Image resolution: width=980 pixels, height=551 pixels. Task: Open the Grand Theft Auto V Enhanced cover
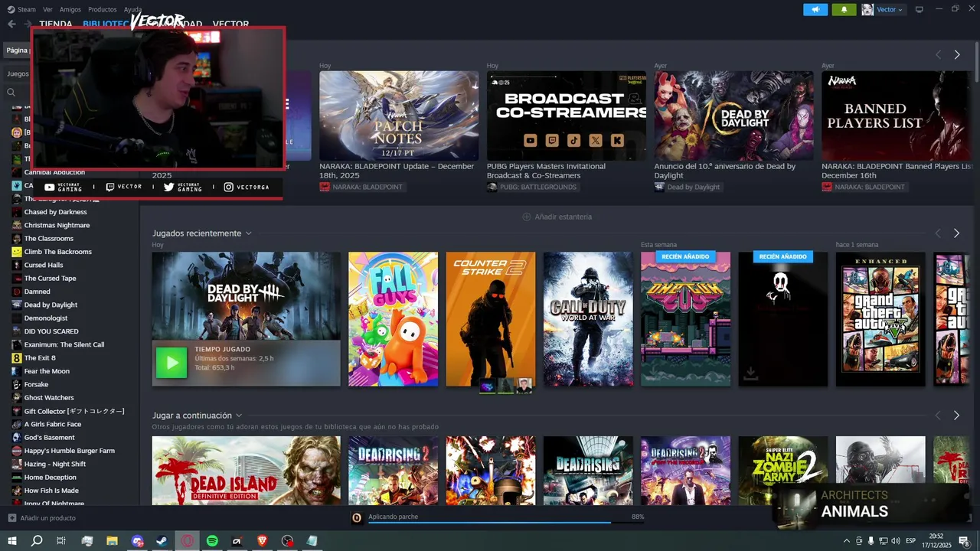pyautogui.click(x=880, y=319)
